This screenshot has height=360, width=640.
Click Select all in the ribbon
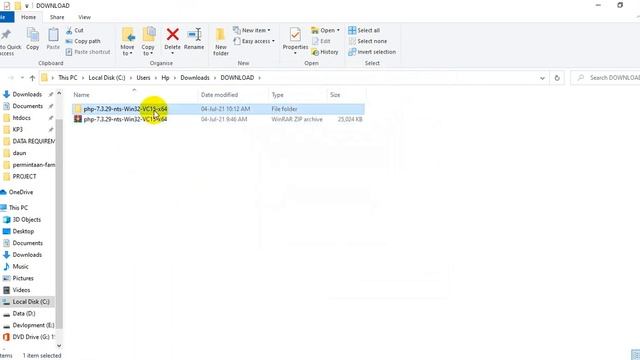click(x=364, y=30)
